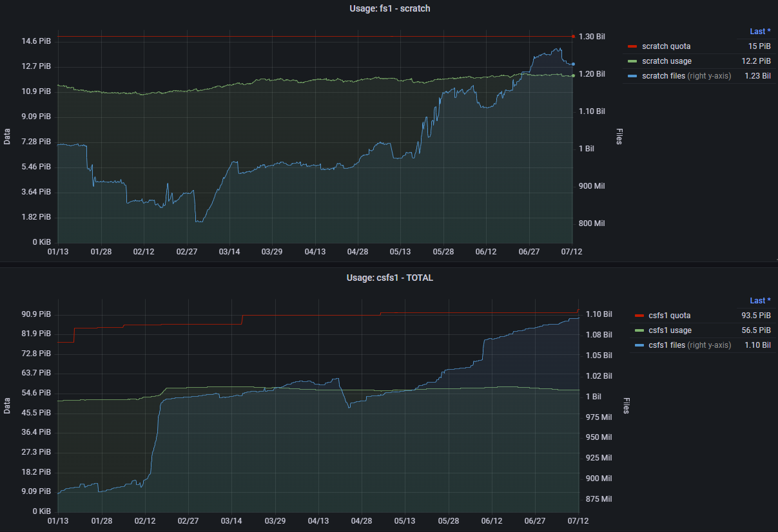Image resolution: width=778 pixels, height=532 pixels.
Task: Toggle the 'scratch quota' series in the legend
Action: point(666,46)
